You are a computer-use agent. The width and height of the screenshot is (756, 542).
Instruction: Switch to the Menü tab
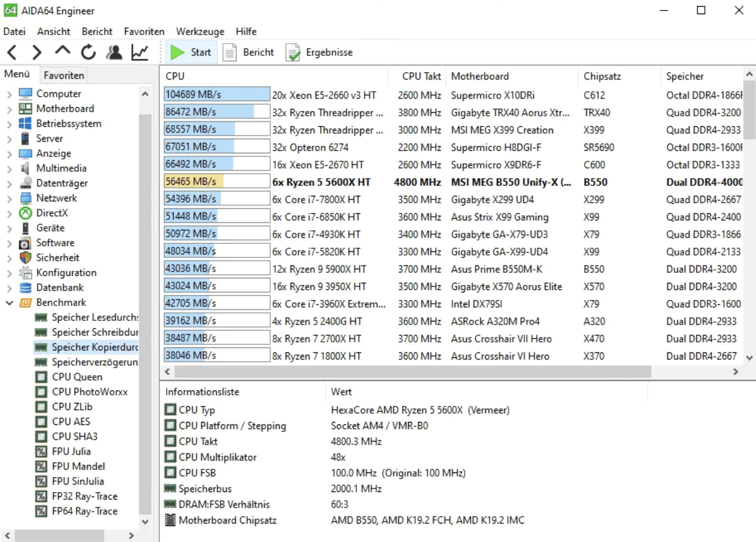[17, 74]
